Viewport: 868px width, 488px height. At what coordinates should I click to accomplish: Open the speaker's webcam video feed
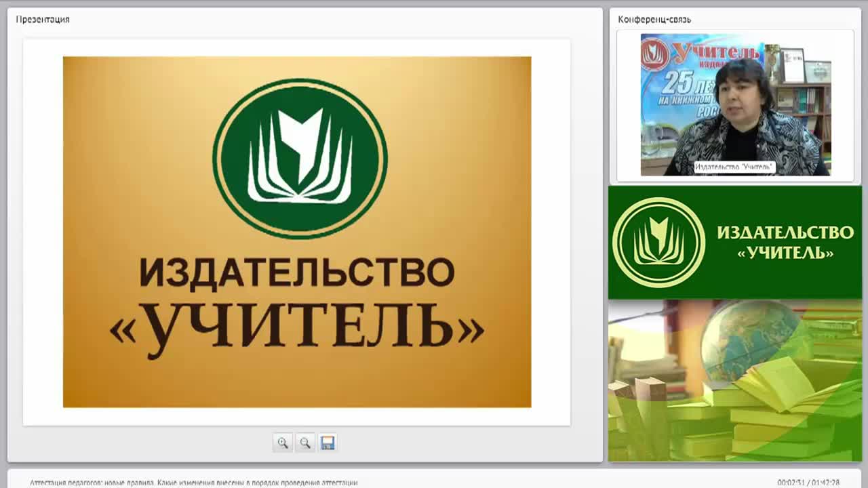point(735,105)
